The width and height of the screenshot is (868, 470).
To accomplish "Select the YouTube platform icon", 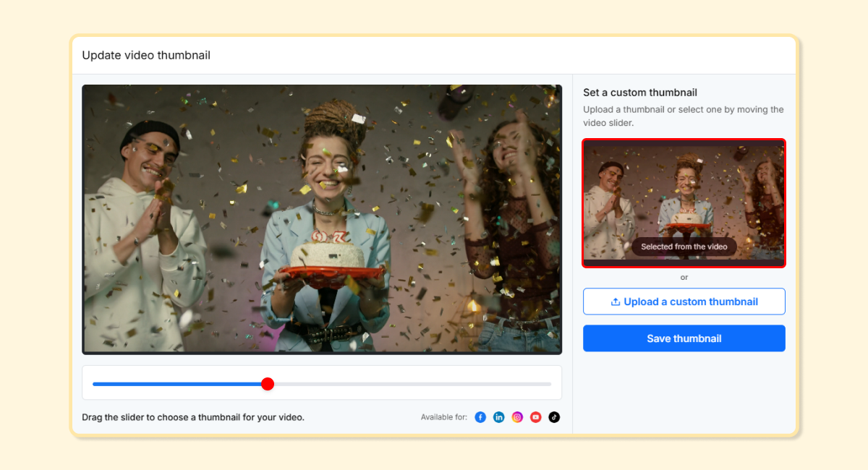I will click(x=535, y=416).
